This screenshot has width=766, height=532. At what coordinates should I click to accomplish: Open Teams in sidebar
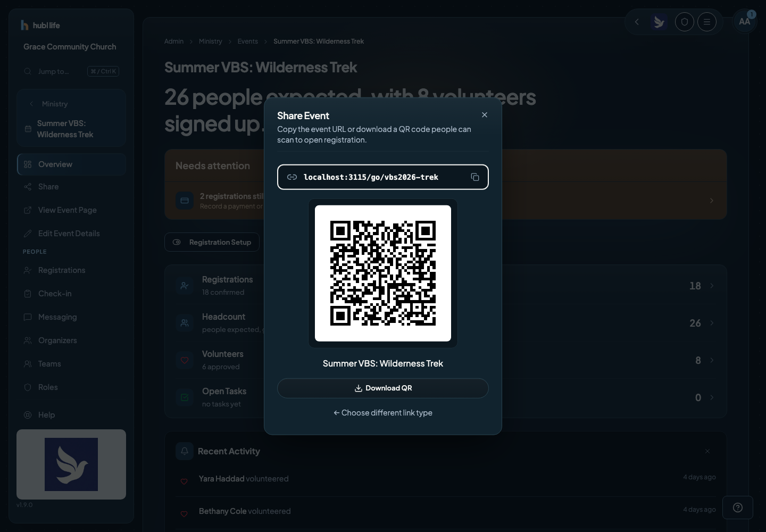pyautogui.click(x=71, y=364)
